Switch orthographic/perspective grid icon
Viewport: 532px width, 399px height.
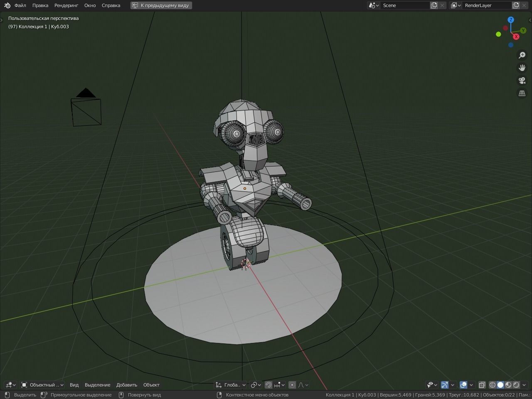click(522, 93)
